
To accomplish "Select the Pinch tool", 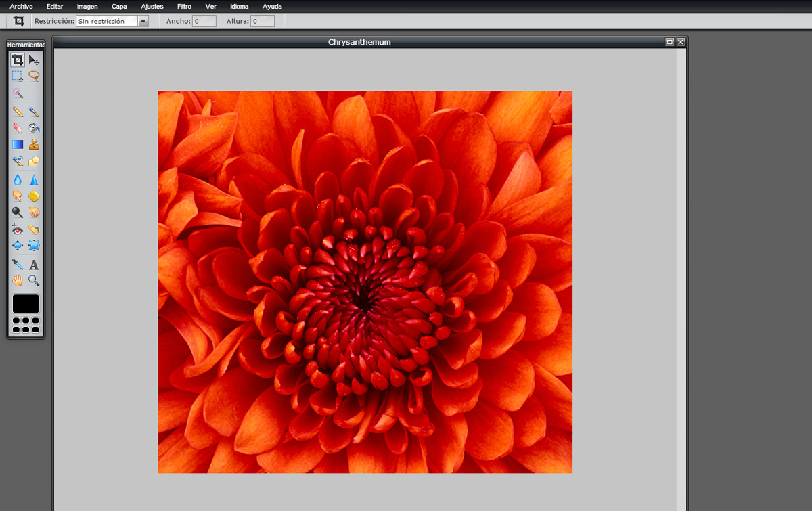I will coord(34,246).
